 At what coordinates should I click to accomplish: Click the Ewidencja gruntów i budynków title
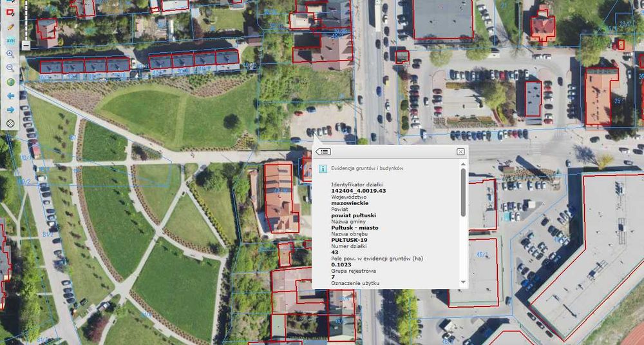368,168
